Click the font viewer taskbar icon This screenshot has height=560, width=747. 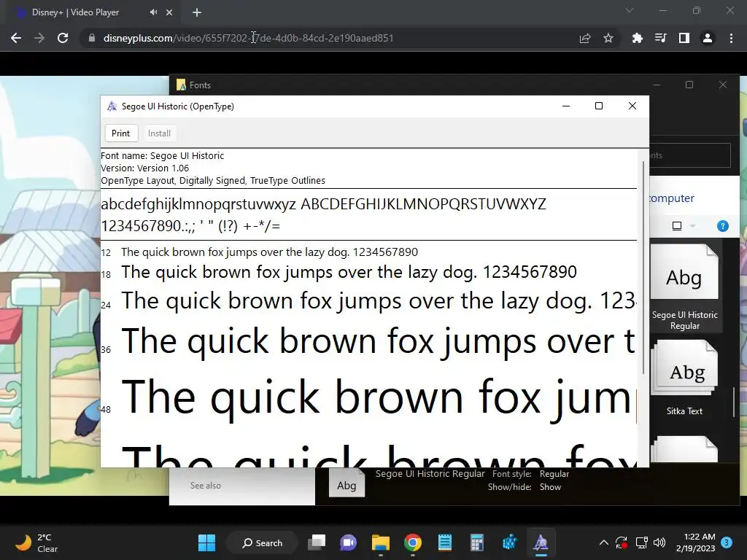point(541,542)
